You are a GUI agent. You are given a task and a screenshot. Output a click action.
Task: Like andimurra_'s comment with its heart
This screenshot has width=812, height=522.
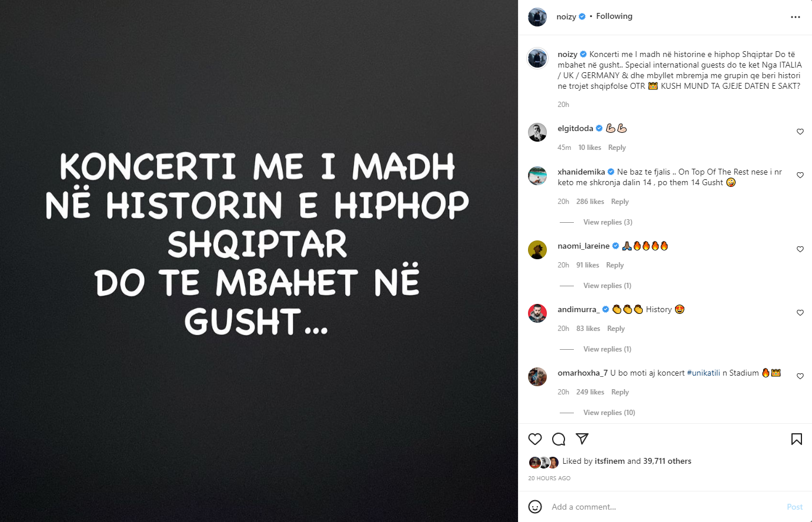(800, 313)
